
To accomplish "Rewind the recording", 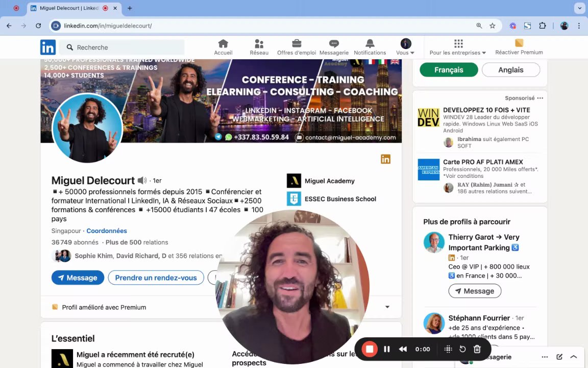I will click(x=403, y=349).
